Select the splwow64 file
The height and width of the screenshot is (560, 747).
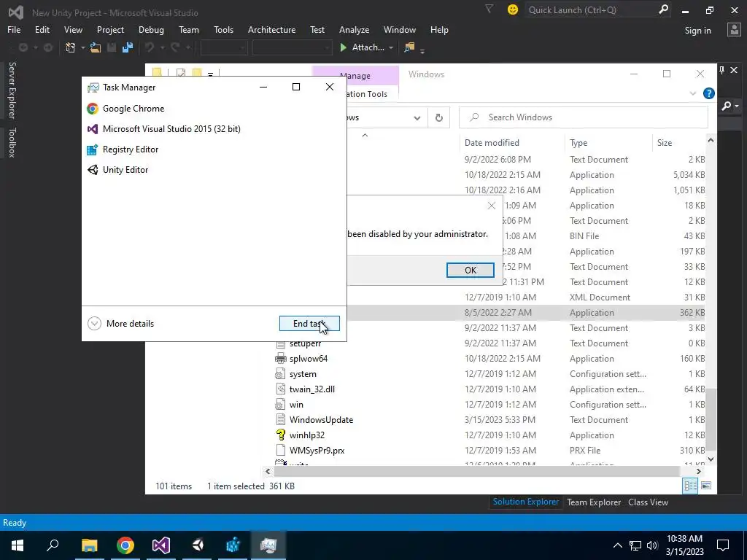309,359
